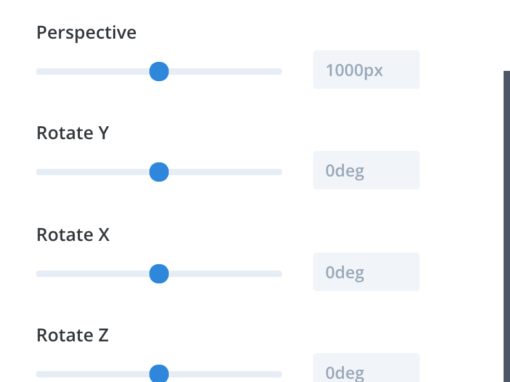Screen dimensions: 510x382
Task: Click the Rotate Z slider handle
Action: pyautogui.click(x=159, y=373)
